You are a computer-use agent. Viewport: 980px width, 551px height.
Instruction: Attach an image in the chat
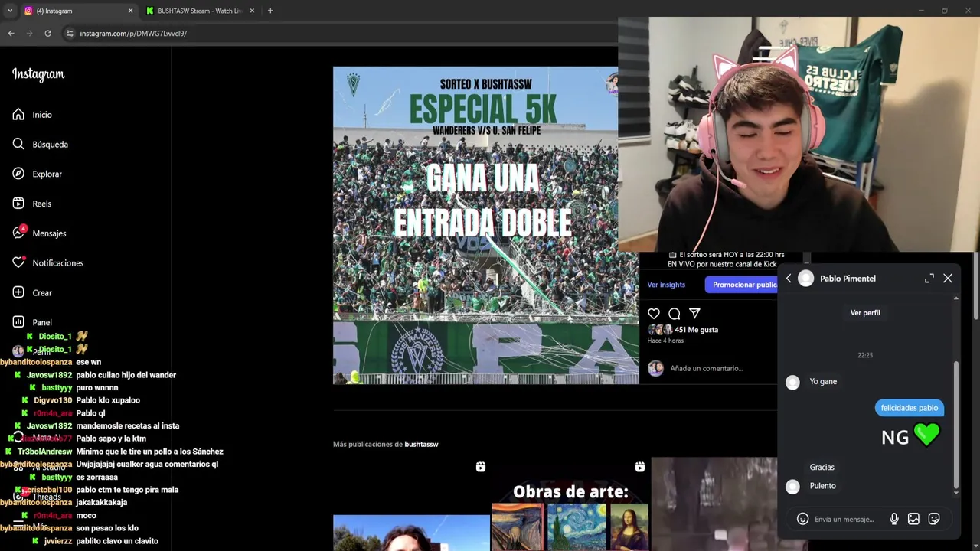click(x=913, y=519)
